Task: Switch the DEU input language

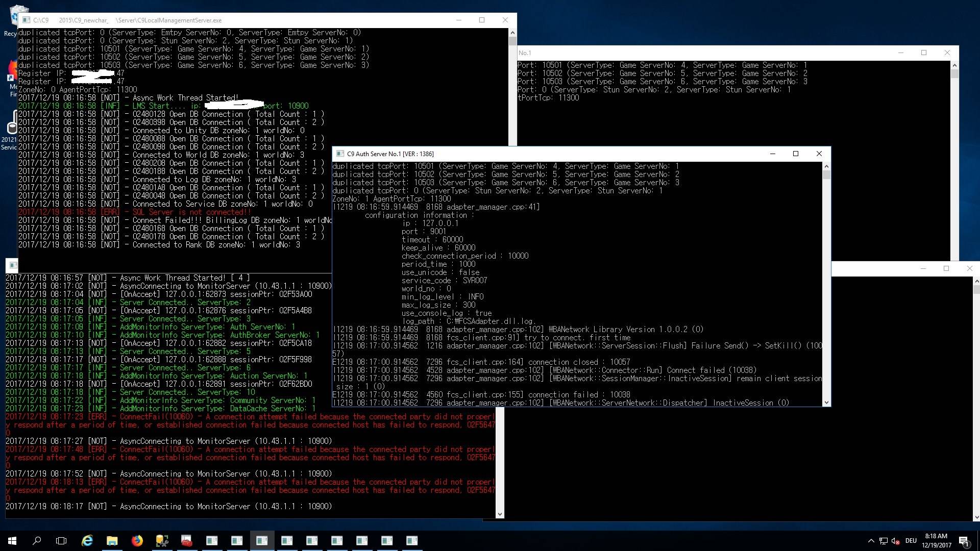Action: point(911,541)
